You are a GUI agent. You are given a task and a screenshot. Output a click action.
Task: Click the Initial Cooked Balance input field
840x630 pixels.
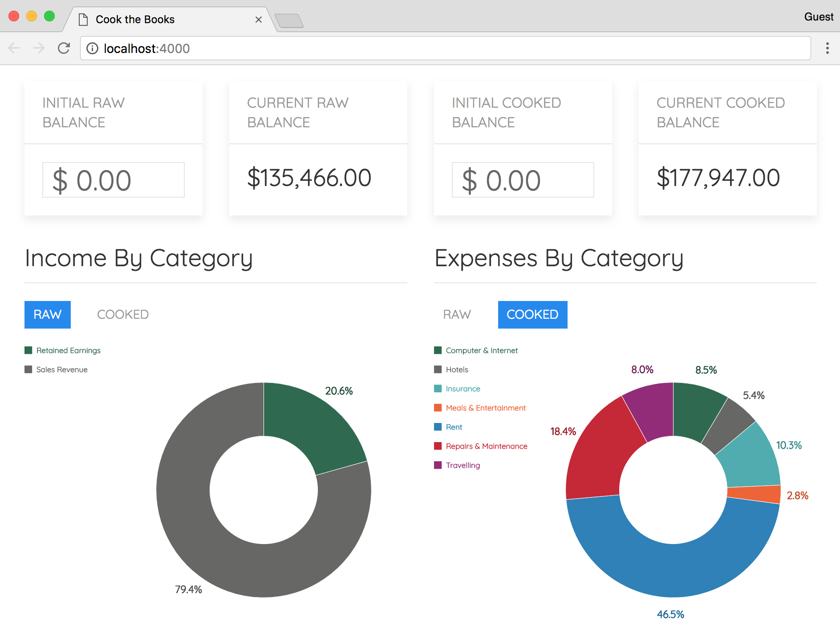coord(523,180)
